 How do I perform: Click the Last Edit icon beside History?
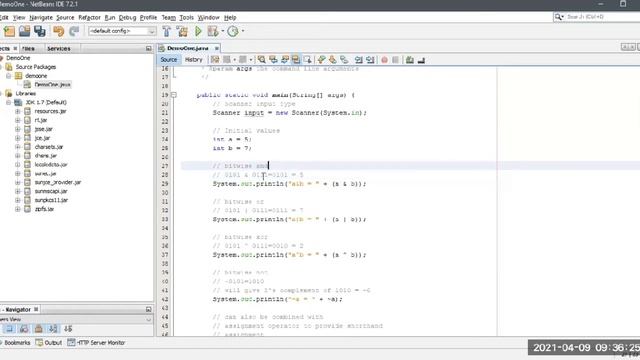pyautogui.click(x=215, y=60)
